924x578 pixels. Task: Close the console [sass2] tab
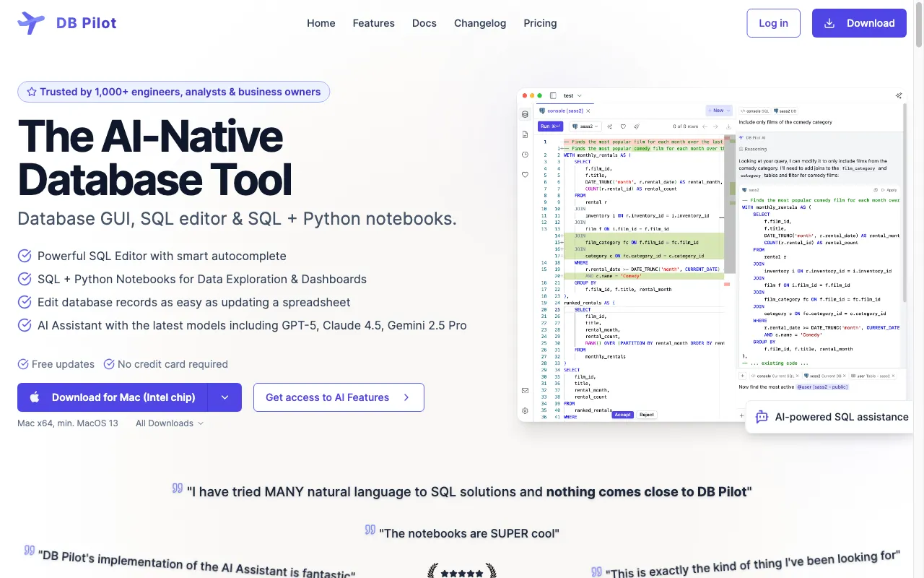[x=588, y=111]
